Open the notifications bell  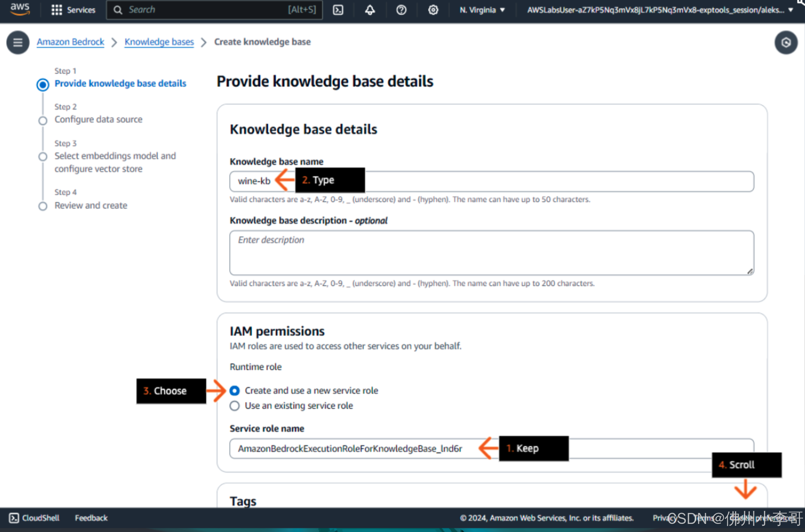coord(370,10)
